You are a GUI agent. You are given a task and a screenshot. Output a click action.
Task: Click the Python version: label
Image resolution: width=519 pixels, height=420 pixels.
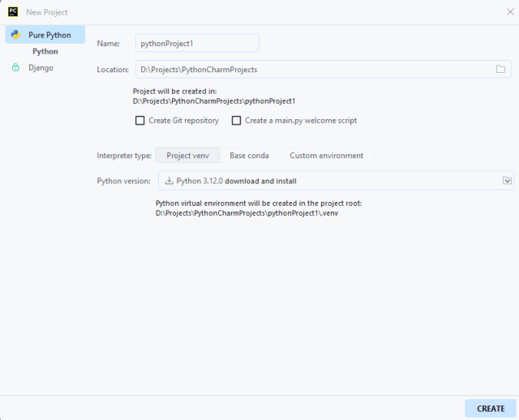coord(123,181)
